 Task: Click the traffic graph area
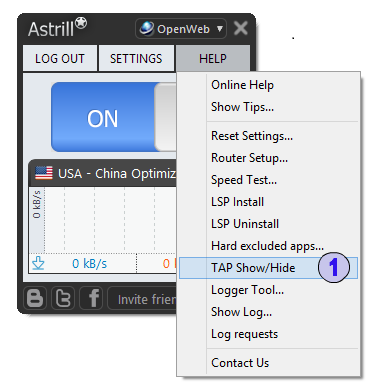[x=110, y=219]
